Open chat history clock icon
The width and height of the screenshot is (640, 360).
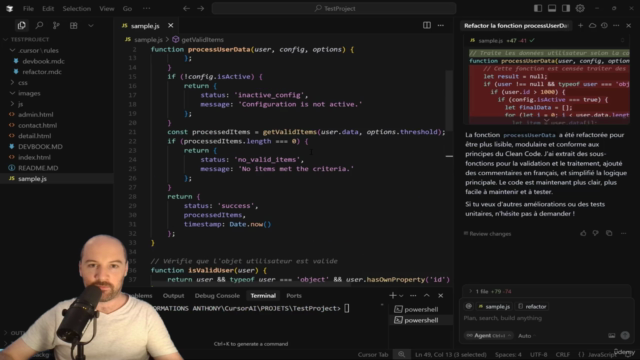pyautogui.click(x=604, y=25)
